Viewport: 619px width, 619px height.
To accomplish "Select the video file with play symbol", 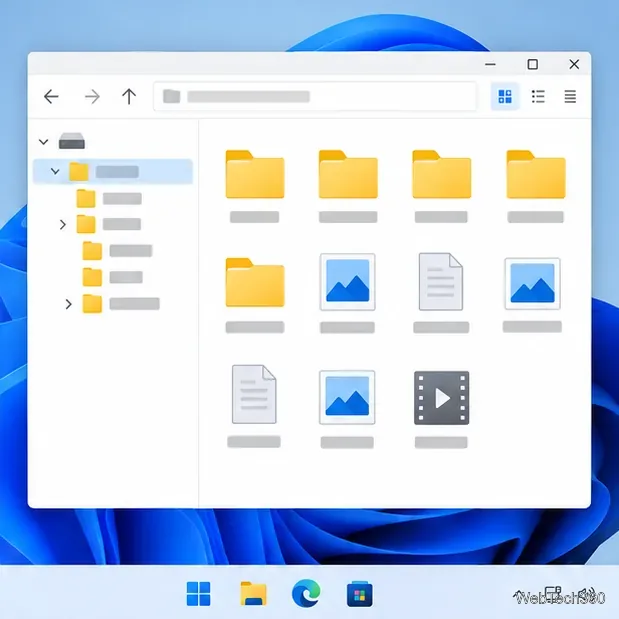I will 441,398.
